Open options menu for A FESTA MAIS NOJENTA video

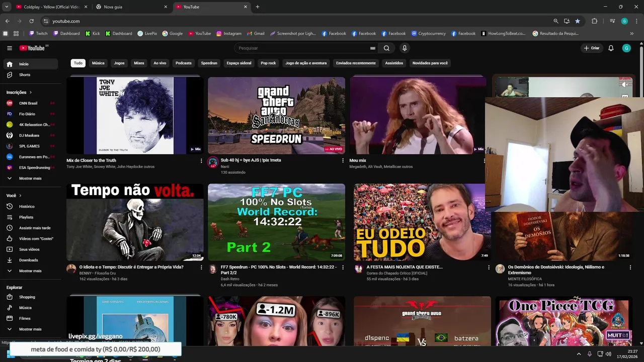pyautogui.click(x=489, y=267)
